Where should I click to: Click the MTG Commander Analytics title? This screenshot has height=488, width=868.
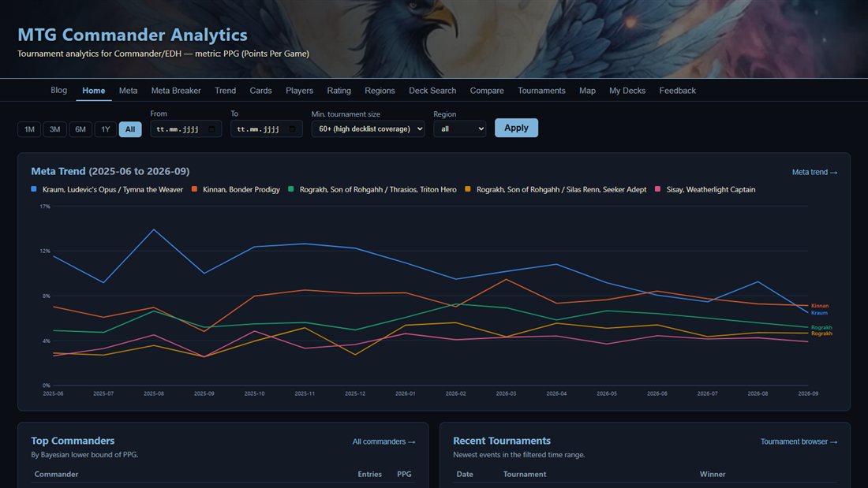(x=133, y=35)
